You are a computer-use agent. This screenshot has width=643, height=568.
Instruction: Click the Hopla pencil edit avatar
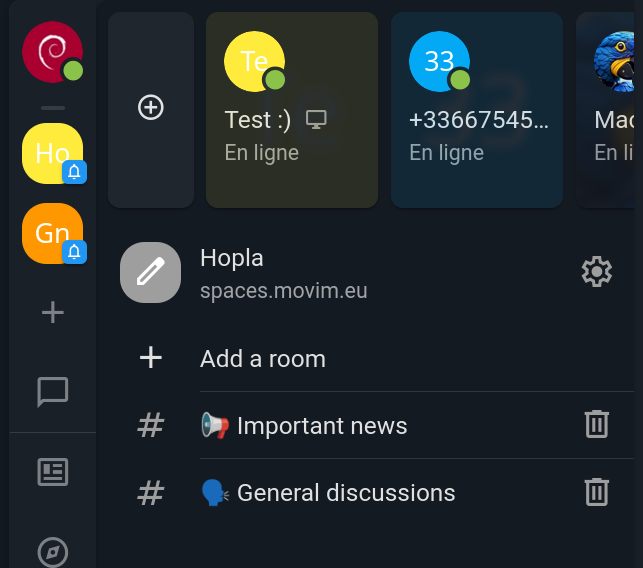(x=150, y=272)
